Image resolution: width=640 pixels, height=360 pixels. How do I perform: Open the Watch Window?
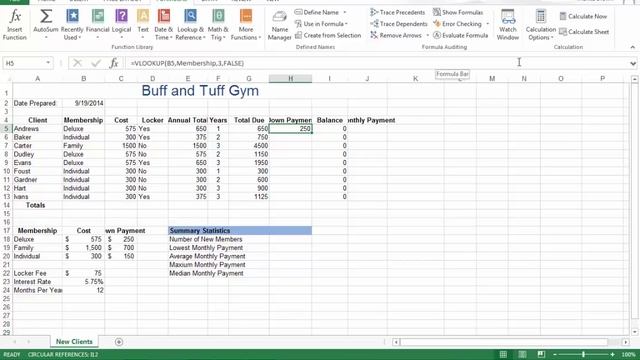pyautogui.click(x=508, y=25)
